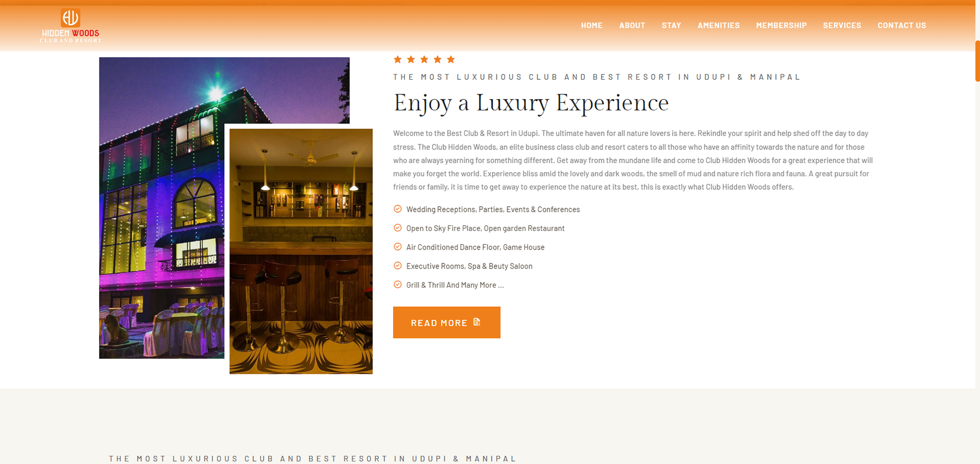Click check icon beside Executive Rooms

398,266
